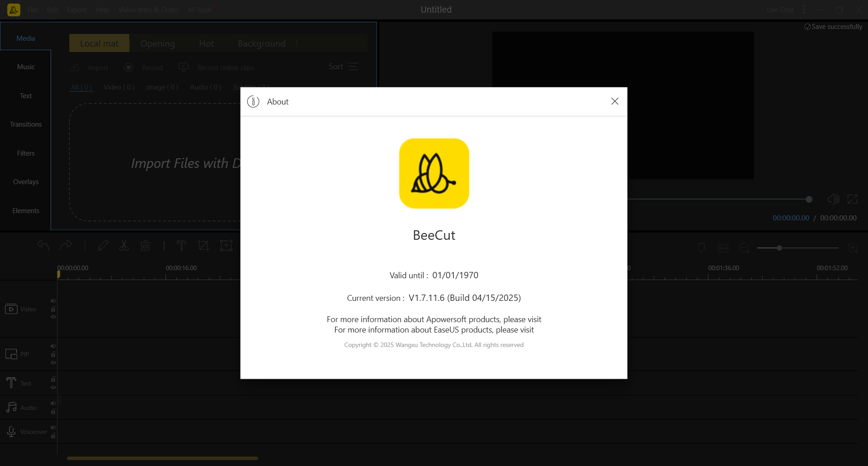Viewport: 868px width, 466px height.
Task: Open Live Chat
Action: tap(780, 10)
